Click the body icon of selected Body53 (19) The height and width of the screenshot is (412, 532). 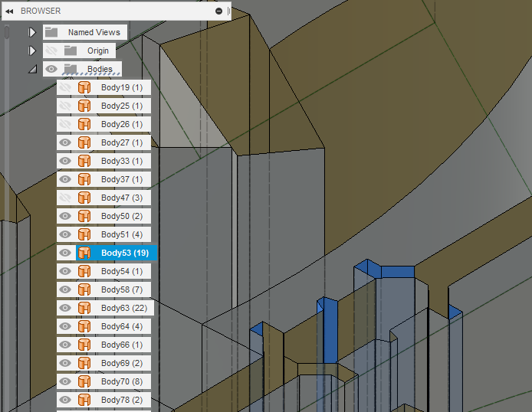(84, 253)
